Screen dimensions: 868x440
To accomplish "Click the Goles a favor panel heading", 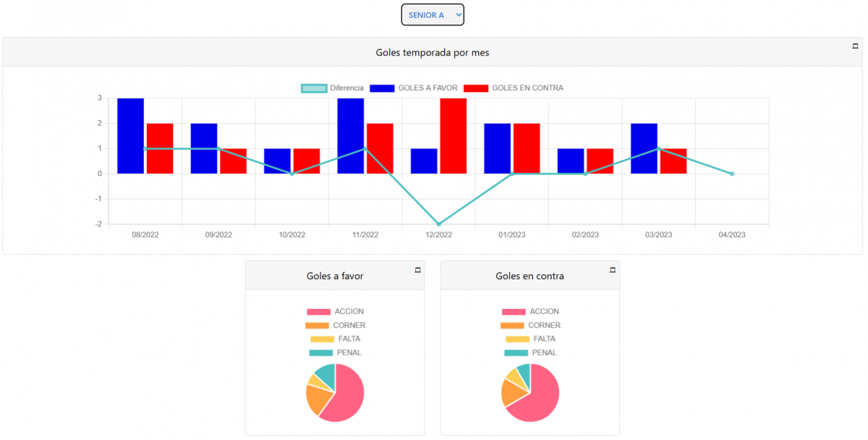I will coord(335,276).
